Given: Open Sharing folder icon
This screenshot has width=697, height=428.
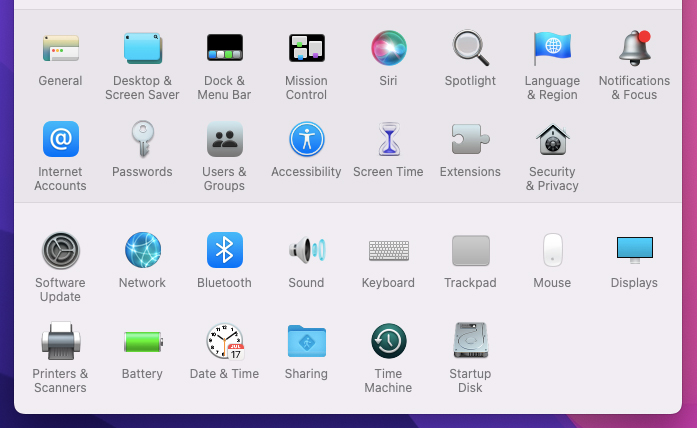Looking at the screenshot, I should pyautogui.click(x=306, y=341).
